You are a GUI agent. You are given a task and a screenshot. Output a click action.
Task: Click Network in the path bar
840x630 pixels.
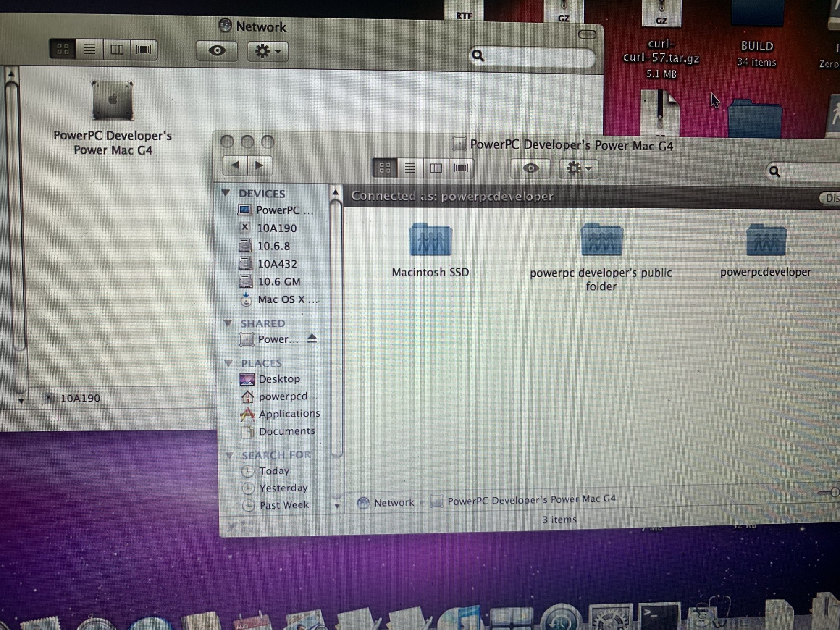tap(393, 502)
